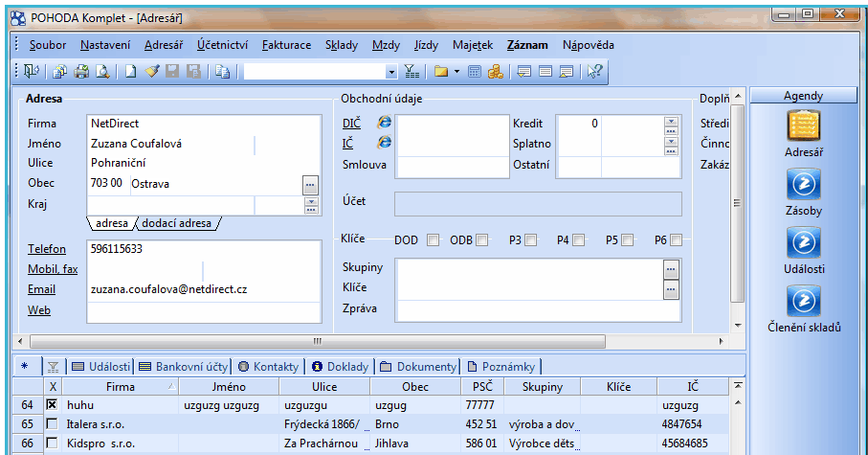Open the Členění skladů agenda icon
The width and height of the screenshot is (868, 455).
coord(803,301)
